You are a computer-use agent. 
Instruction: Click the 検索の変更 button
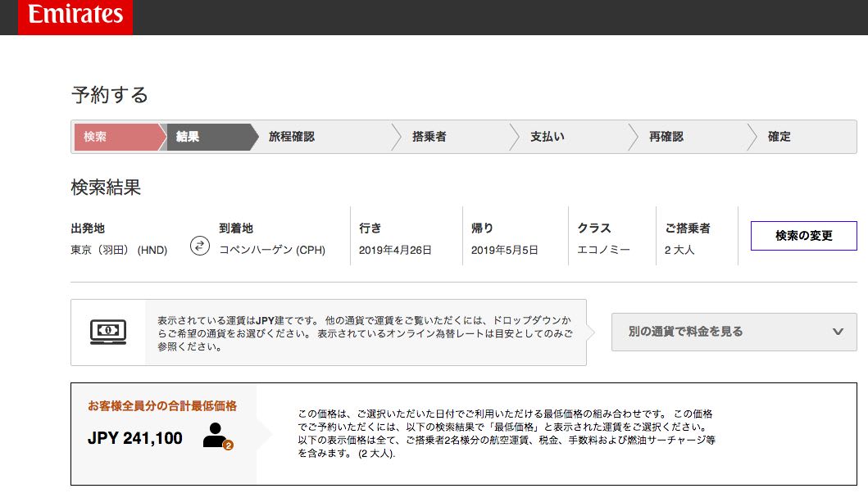(x=804, y=236)
